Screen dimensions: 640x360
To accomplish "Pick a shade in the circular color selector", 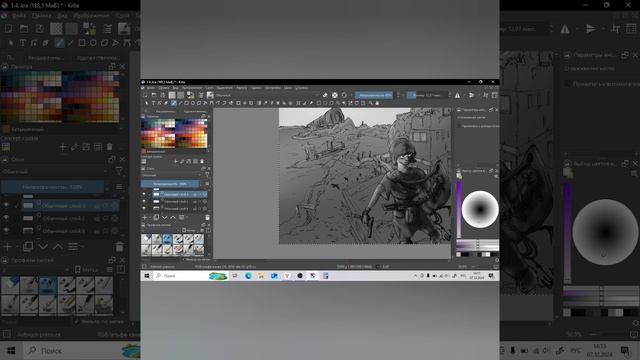I will click(x=480, y=209).
